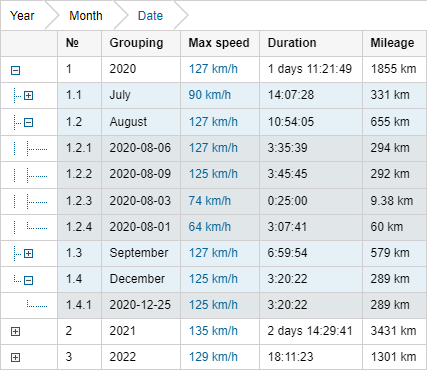Select the Year breadcrumb tab
Screen dimensions: 427x370
(x=22, y=16)
